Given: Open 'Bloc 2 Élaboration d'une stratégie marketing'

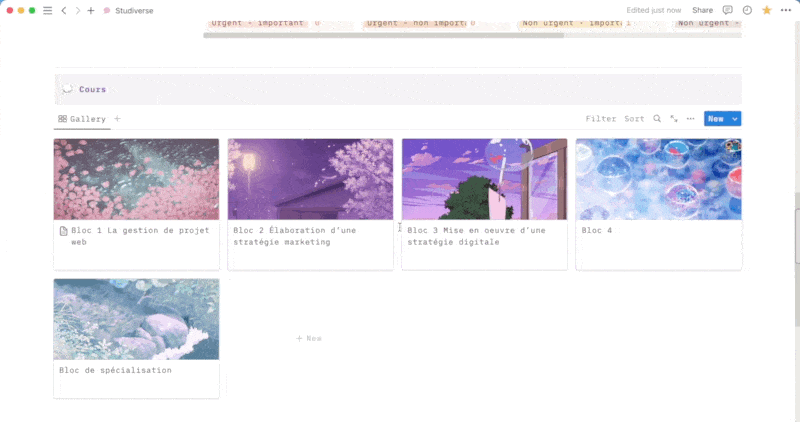Looking at the screenshot, I should 295,236.
